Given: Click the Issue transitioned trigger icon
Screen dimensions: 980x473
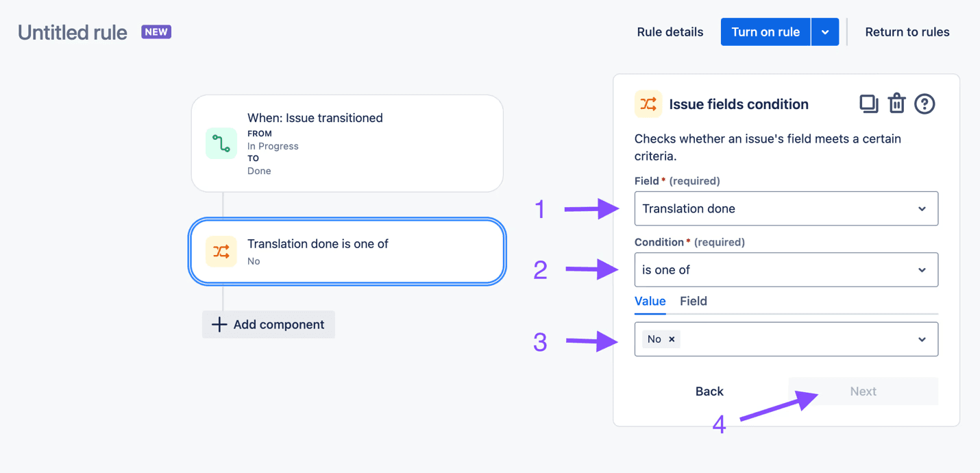Looking at the screenshot, I should [221, 143].
